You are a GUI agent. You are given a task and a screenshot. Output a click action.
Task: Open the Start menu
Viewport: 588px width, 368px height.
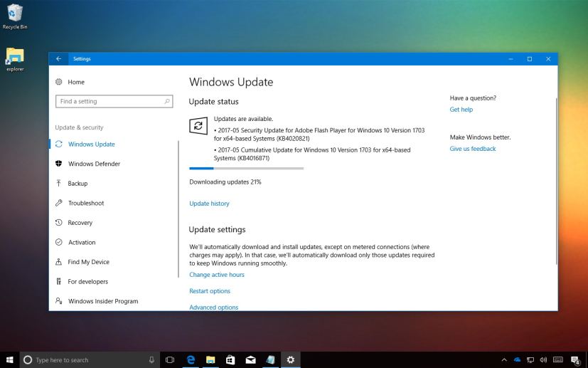(9, 360)
